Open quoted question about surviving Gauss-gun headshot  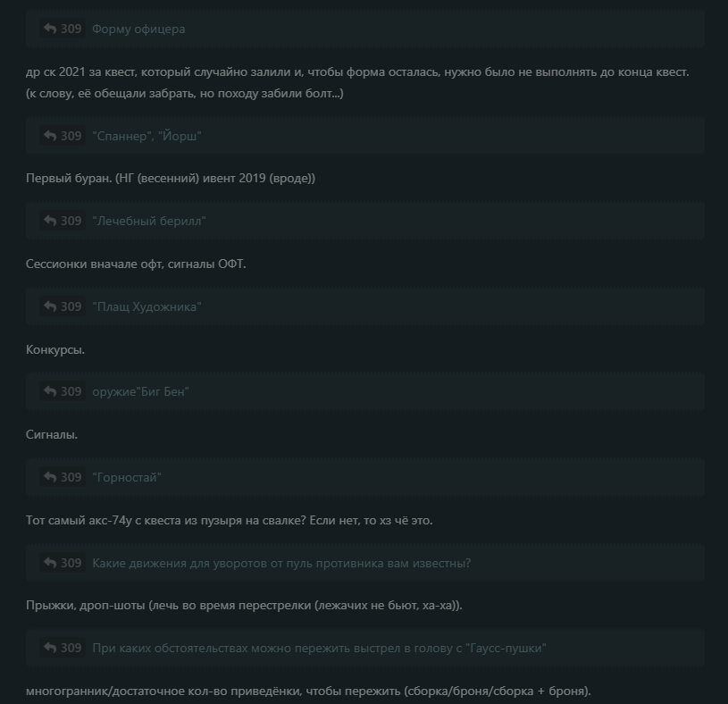[319, 648]
